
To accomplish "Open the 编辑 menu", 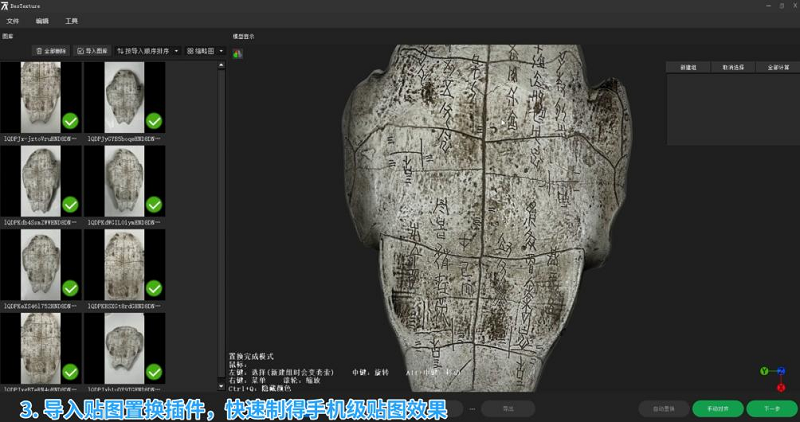I will pos(42,20).
